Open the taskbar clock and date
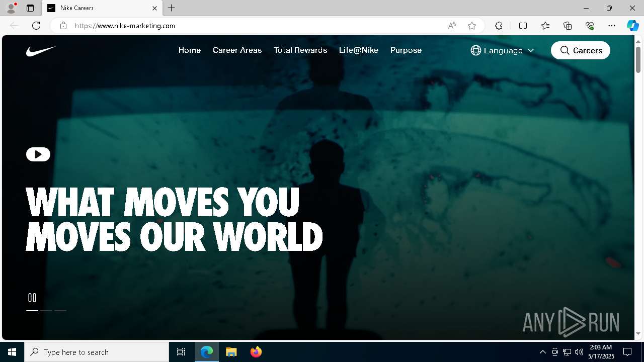This screenshot has height=362, width=644. point(601,352)
